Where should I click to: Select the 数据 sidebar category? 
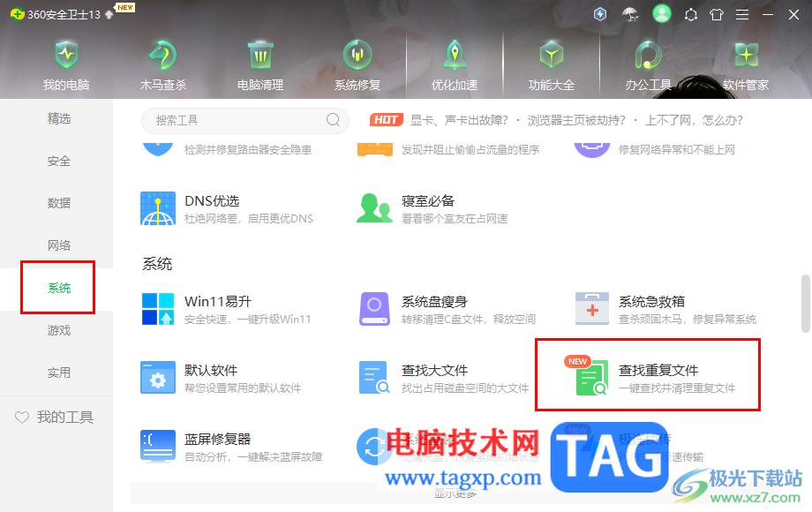click(x=59, y=203)
